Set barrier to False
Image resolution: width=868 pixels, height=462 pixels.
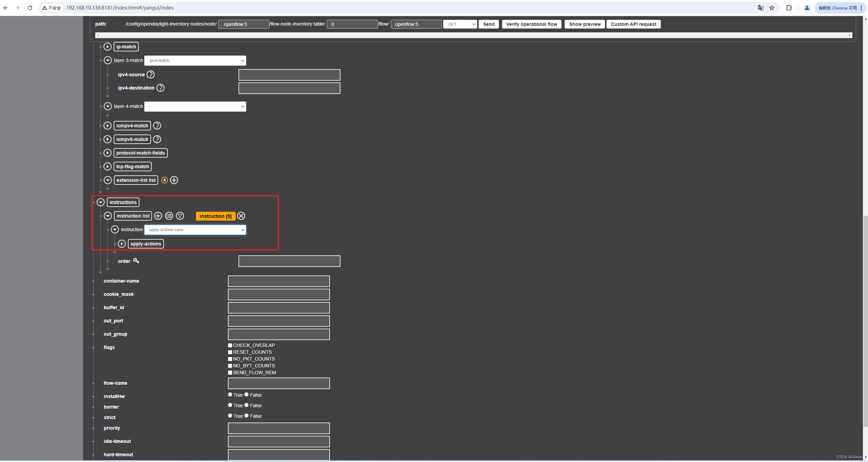point(247,405)
